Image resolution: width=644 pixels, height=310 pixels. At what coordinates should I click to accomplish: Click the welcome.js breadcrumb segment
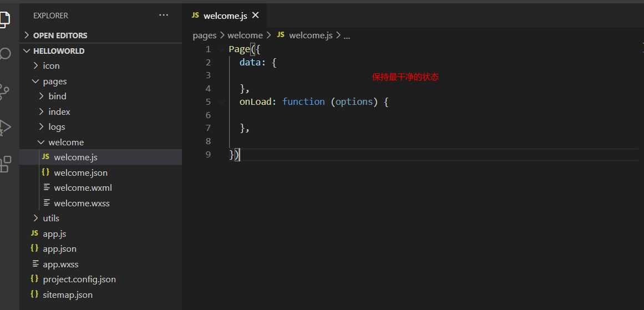305,35
